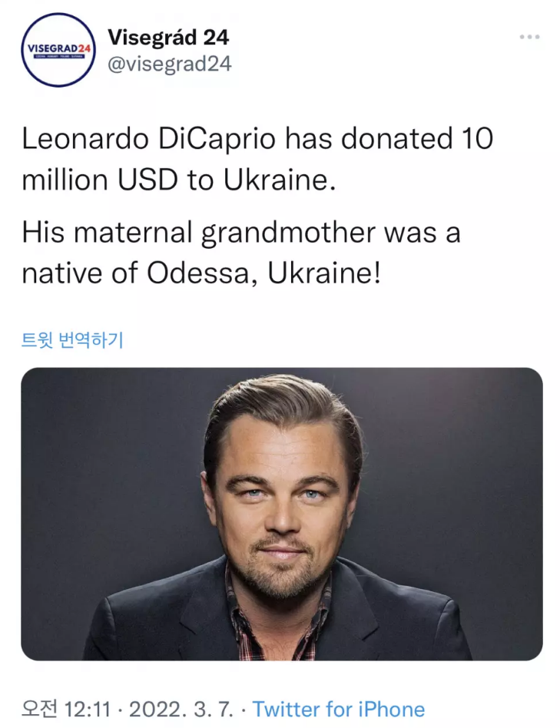Click the Twitter for iPhone source link
Screen dimensions: 560x728
pyautogui.click(x=338, y=709)
